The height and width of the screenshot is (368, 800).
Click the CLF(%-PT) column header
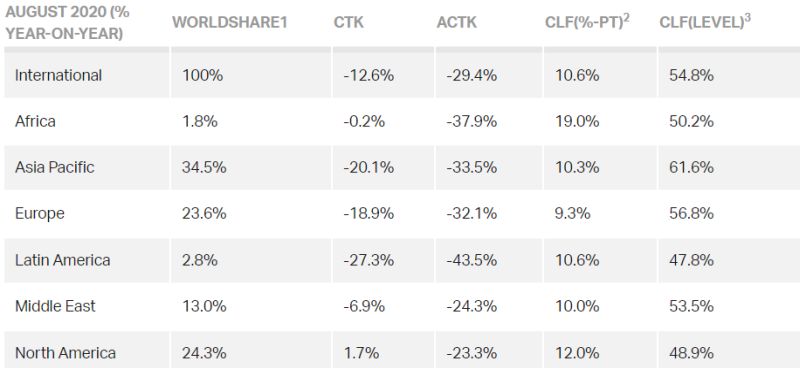pyautogui.click(x=587, y=21)
